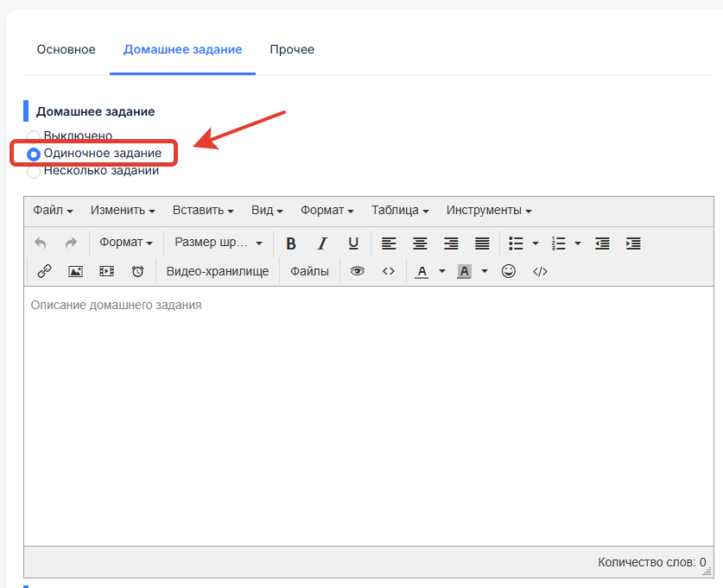Open the Файлы button
The width and height of the screenshot is (723, 588).
pyautogui.click(x=309, y=271)
